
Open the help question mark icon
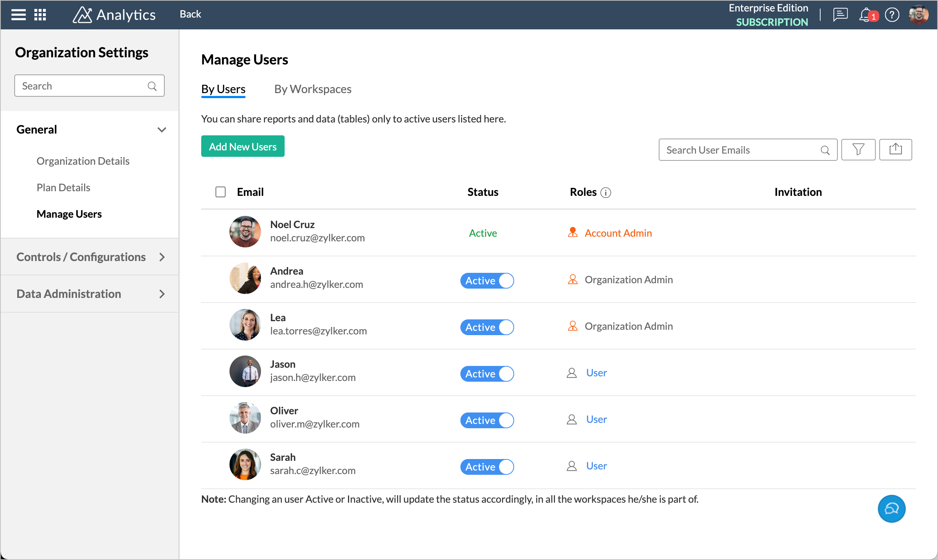pyautogui.click(x=891, y=15)
